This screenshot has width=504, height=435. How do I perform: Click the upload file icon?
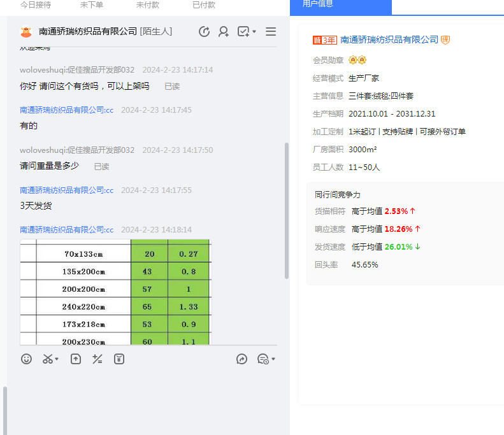coord(76,359)
